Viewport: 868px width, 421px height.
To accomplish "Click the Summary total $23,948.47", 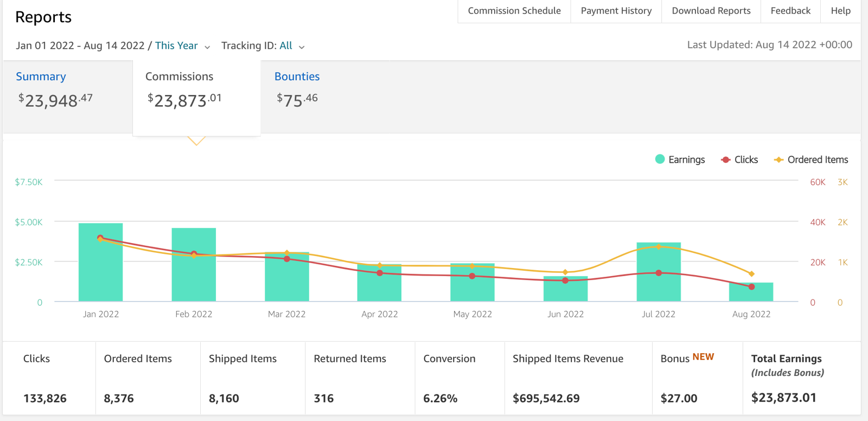I will 55,100.
